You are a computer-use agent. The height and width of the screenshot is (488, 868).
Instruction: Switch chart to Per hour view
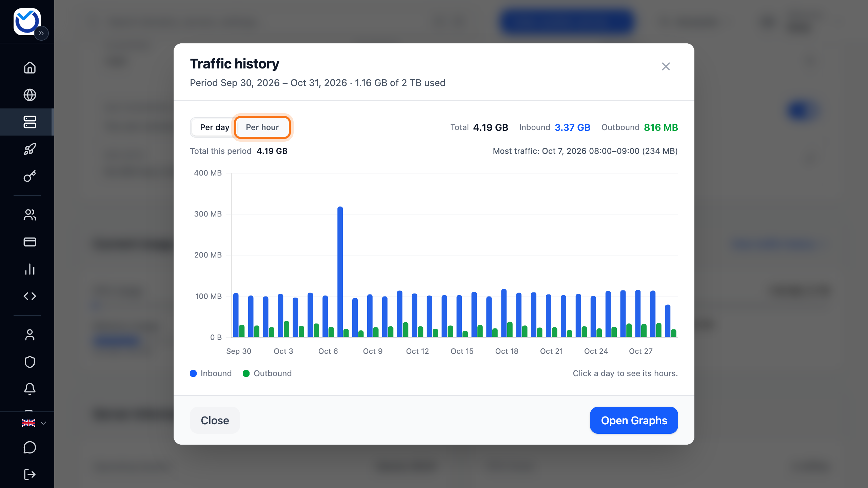coord(262,127)
